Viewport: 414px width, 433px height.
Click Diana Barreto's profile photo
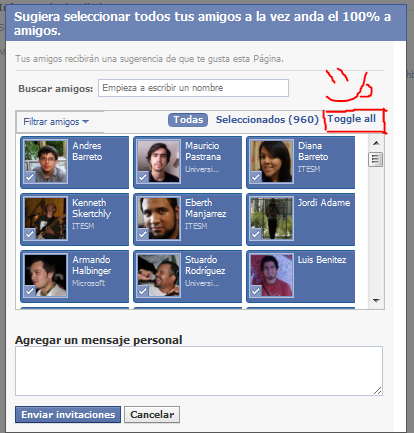pos(272,161)
